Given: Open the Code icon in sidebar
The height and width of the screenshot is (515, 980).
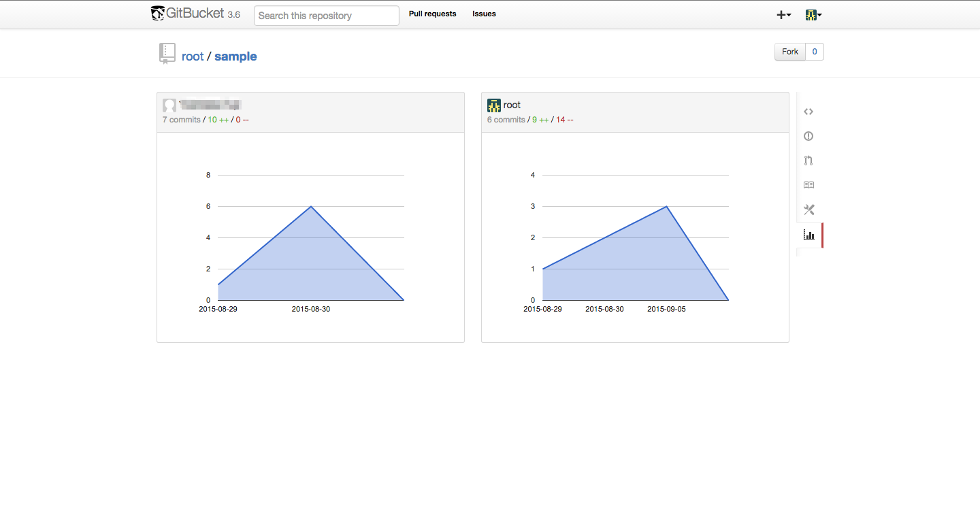Looking at the screenshot, I should click(x=808, y=112).
